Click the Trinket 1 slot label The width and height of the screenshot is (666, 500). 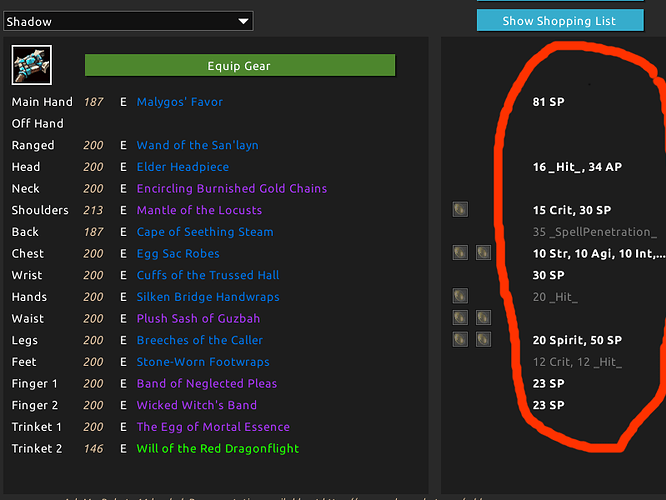[x=37, y=427]
